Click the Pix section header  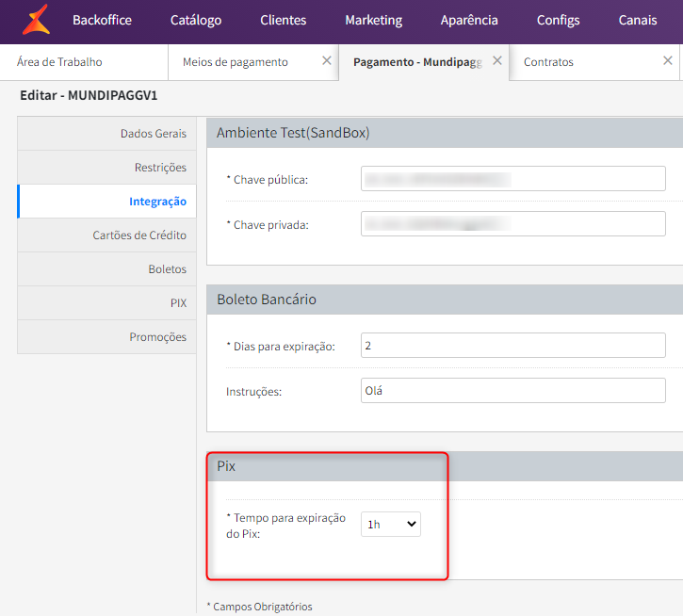445,466
